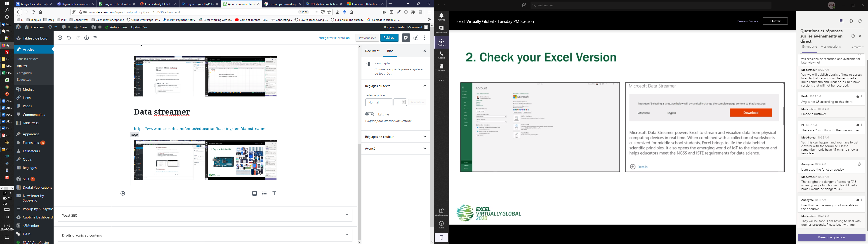The width and height of the screenshot is (868, 244).
Task: Bookmark this page with star icon
Action: (x=329, y=12)
